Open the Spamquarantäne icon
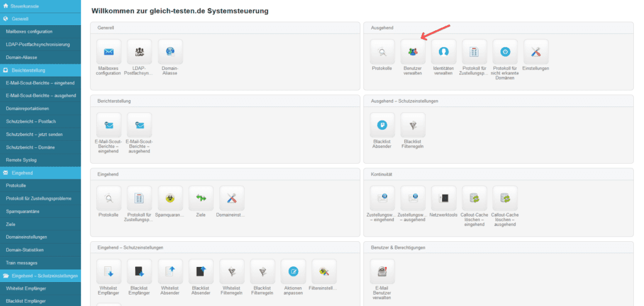The height and width of the screenshot is (306, 644). 170,198
